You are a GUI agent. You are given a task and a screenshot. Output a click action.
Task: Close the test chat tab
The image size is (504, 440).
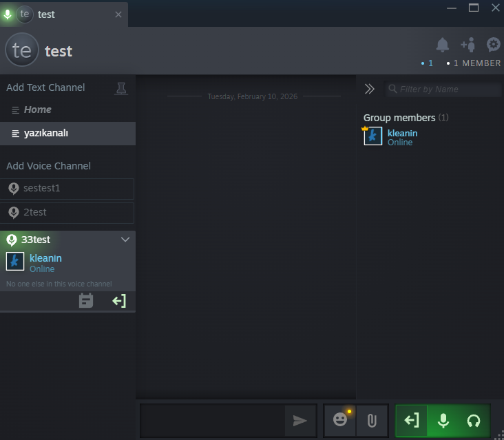pyautogui.click(x=118, y=14)
